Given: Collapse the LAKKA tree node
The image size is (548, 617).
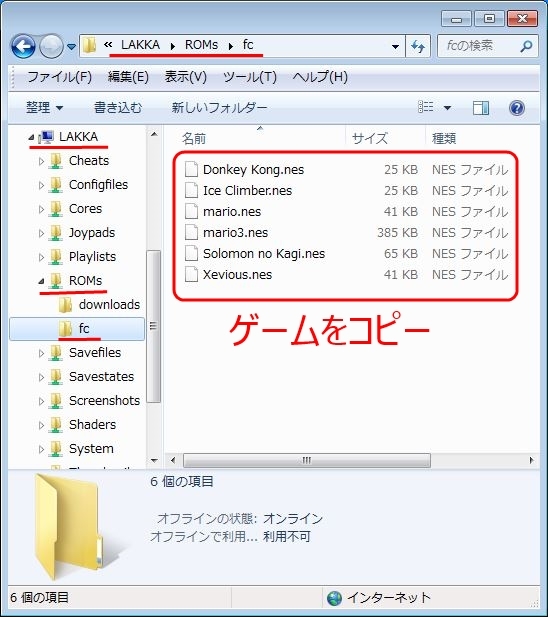Looking at the screenshot, I should [31, 137].
